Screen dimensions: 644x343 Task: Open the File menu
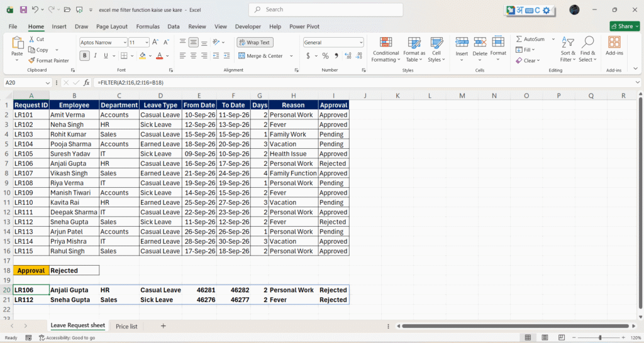(13, 26)
